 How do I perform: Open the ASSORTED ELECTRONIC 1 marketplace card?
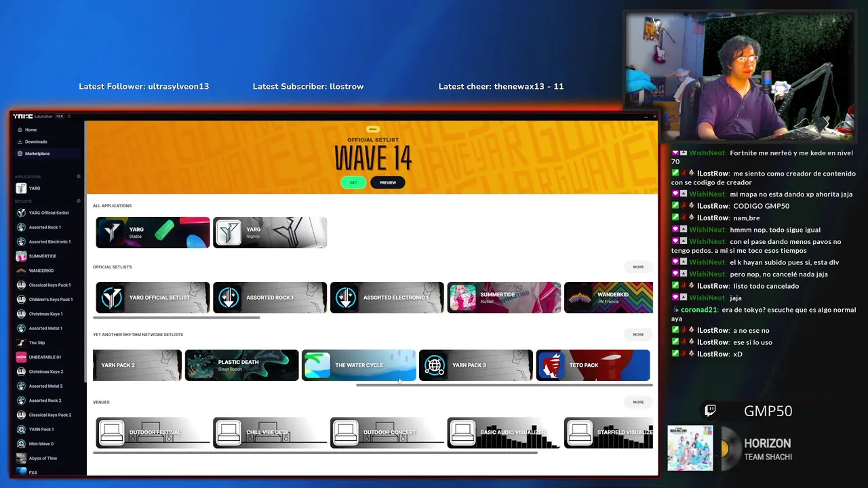click(387, 298)
